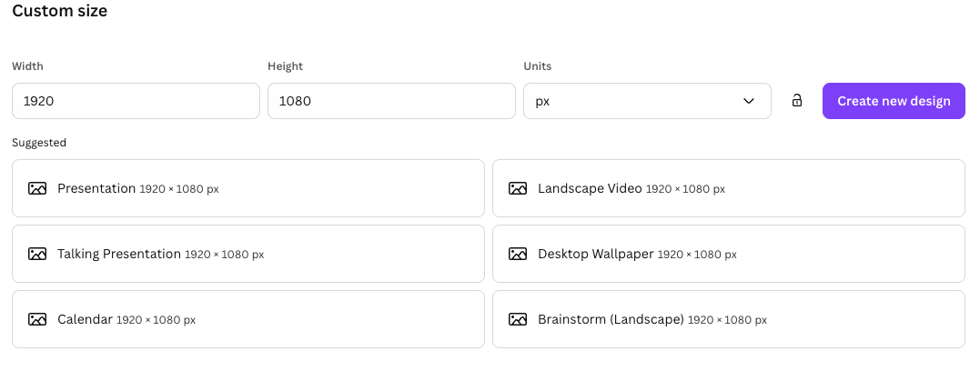Click the Width label above the field
The width and height of the screenshot is (980, 381).
(x=27, y=66)
